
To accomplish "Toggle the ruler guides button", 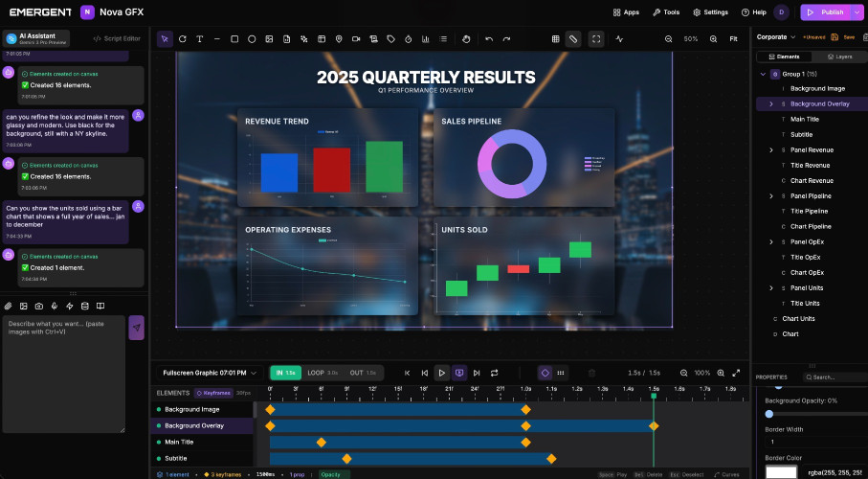I will (x=573, y=39).
